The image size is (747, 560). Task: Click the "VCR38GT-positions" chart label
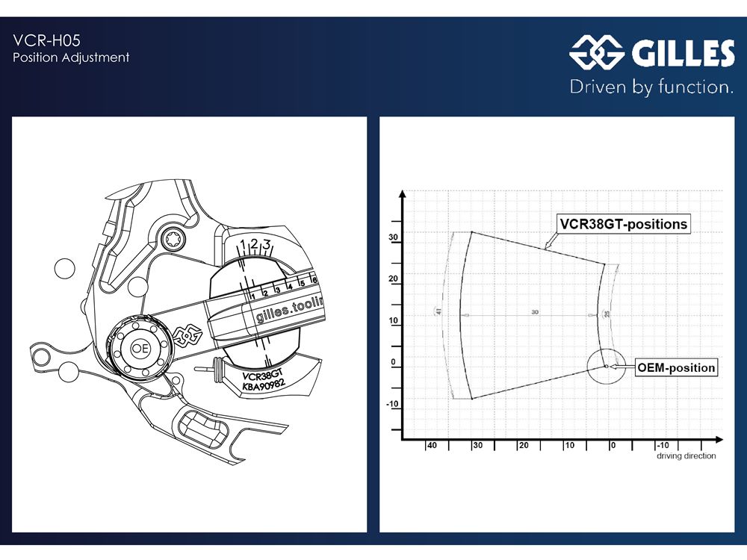pyautogui.click(x=623, y=224)
